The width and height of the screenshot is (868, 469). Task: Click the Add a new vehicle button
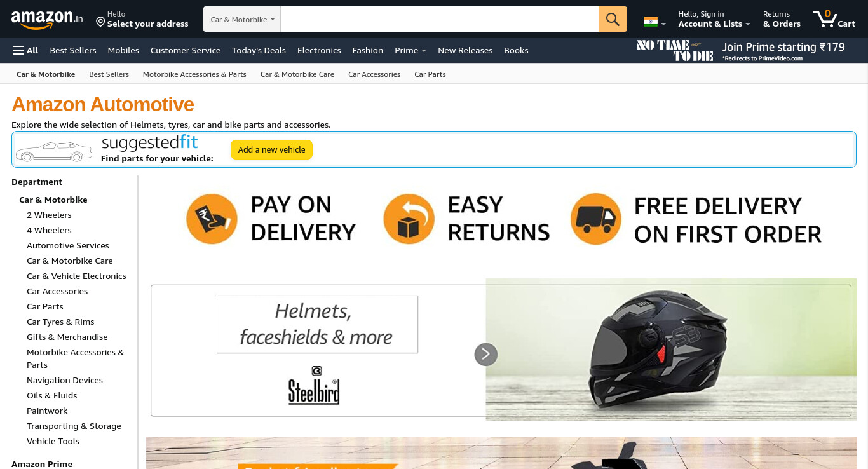pos(271,150)
